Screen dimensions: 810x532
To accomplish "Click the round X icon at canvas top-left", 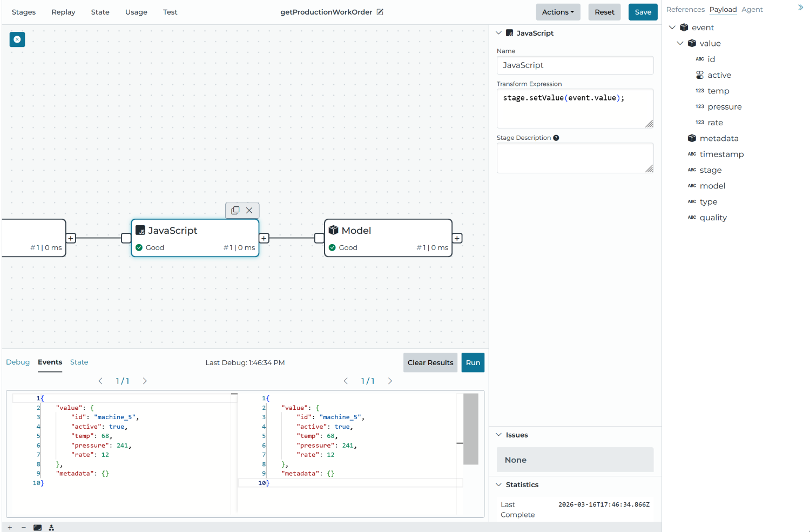I will (17, 39).
